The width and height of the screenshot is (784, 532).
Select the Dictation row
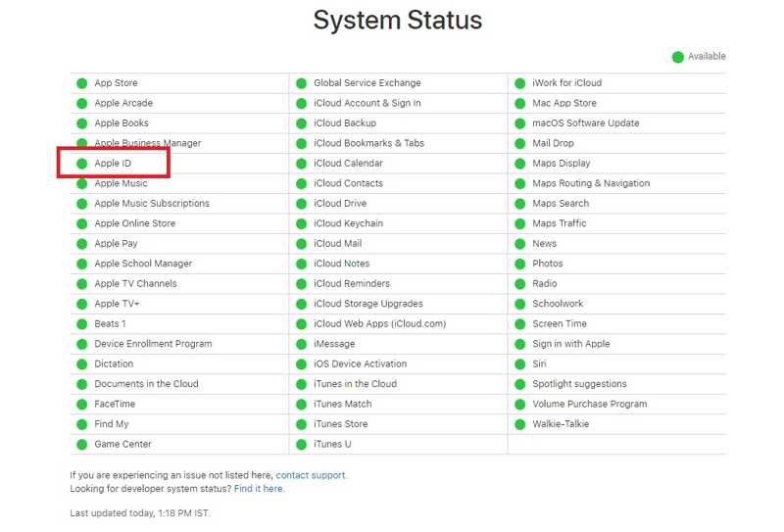[179, 364]
